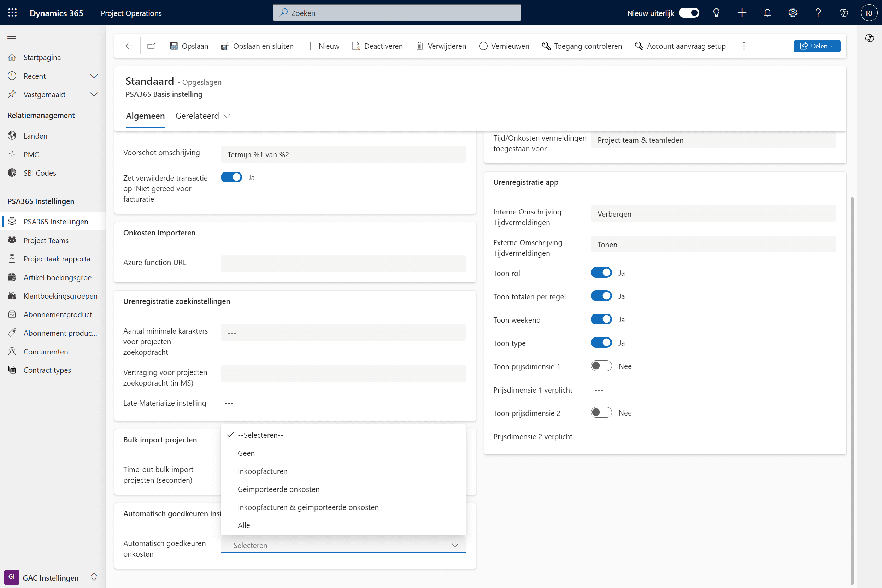Click Account aanvraag setup

pos(680,46)
